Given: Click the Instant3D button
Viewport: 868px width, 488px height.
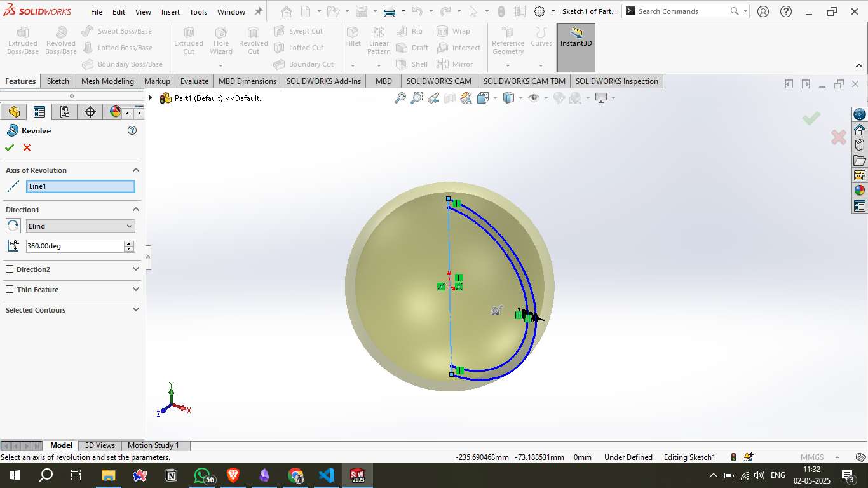Looking at the screenshot, I should [576, 48].
